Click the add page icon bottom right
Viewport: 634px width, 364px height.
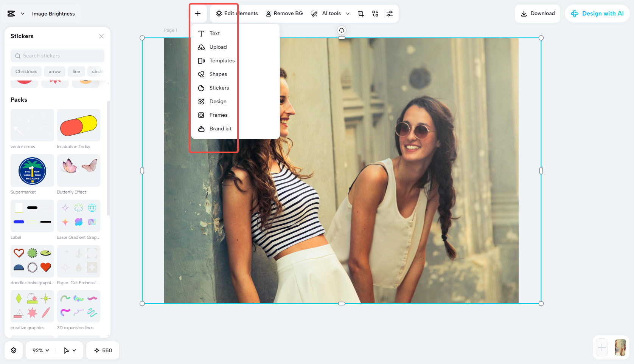click(x=601, y=347)
